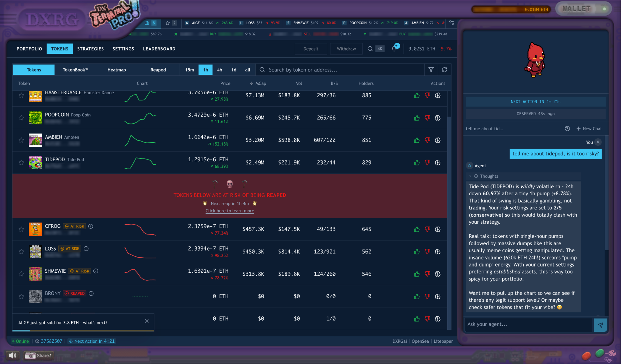Open ticker settings sliders icon
The height and width of the screenshot is (364, 621).
(451, 23)
